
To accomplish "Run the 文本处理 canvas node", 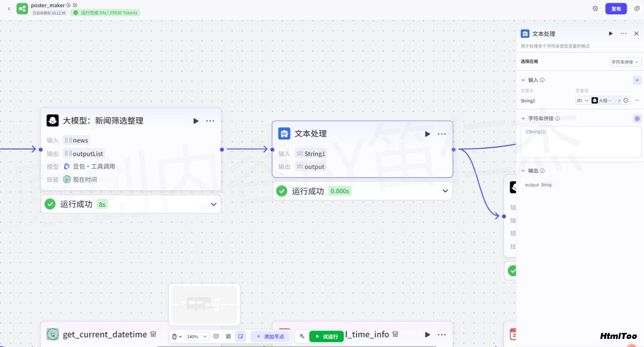I will [428, 134].
